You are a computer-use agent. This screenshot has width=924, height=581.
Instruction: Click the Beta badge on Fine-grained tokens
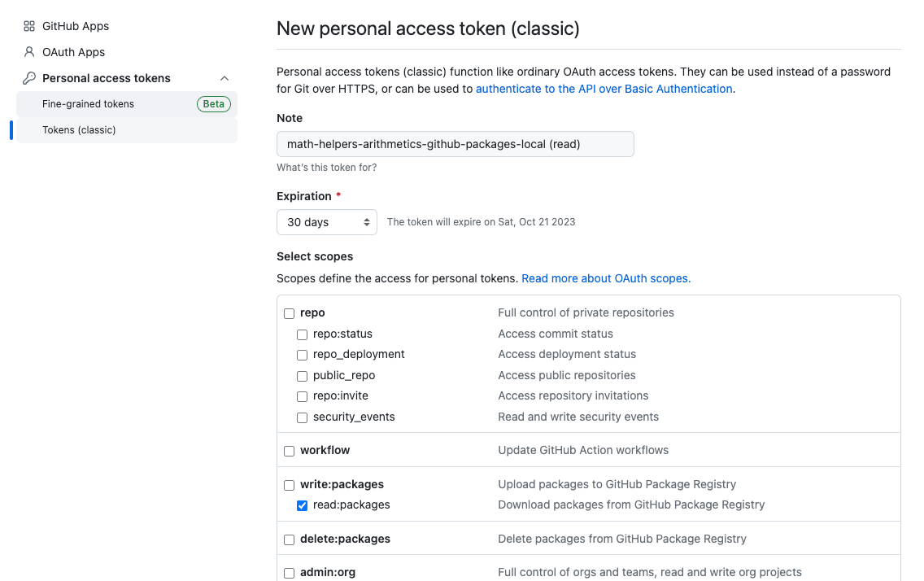point(213,103)
